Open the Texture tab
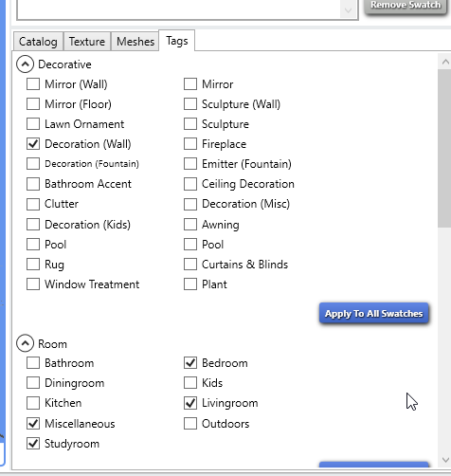Viewport: 451px width, 476px height. tap(87, 42)
